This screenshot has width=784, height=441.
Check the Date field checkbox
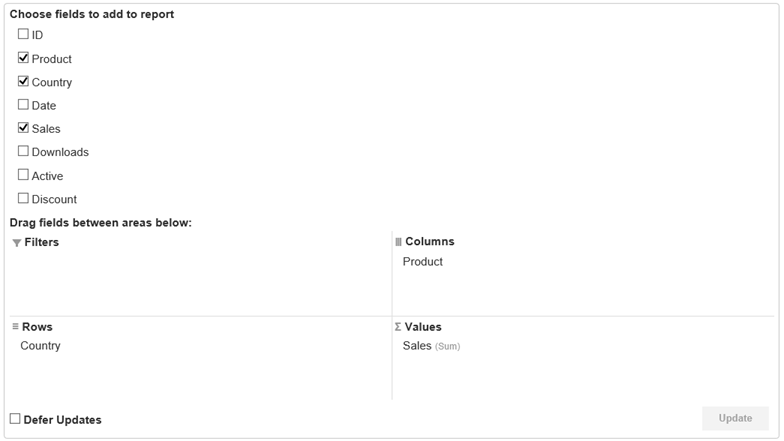23,104
